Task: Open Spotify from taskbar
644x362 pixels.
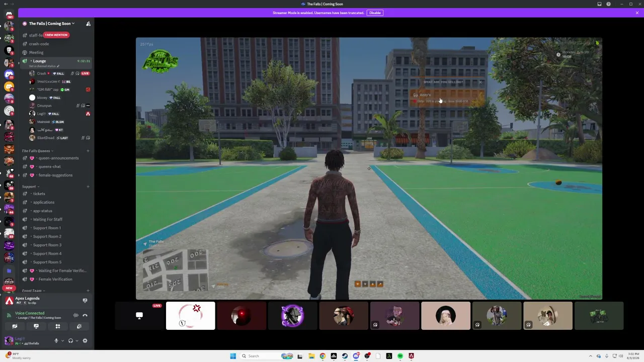Action: click(400, 356)
